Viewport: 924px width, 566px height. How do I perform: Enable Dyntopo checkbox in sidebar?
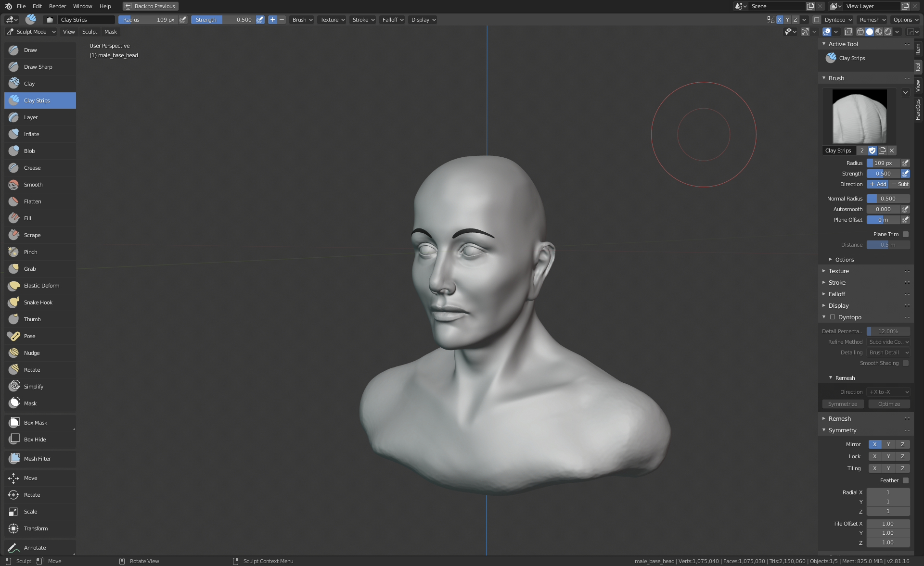(833, 317)
